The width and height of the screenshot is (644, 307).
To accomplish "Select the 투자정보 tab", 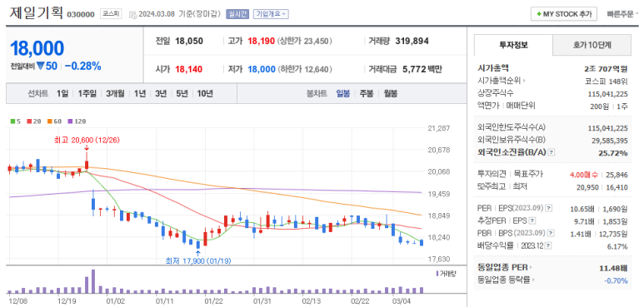I will pyautogui.click(x=513, y=45).
